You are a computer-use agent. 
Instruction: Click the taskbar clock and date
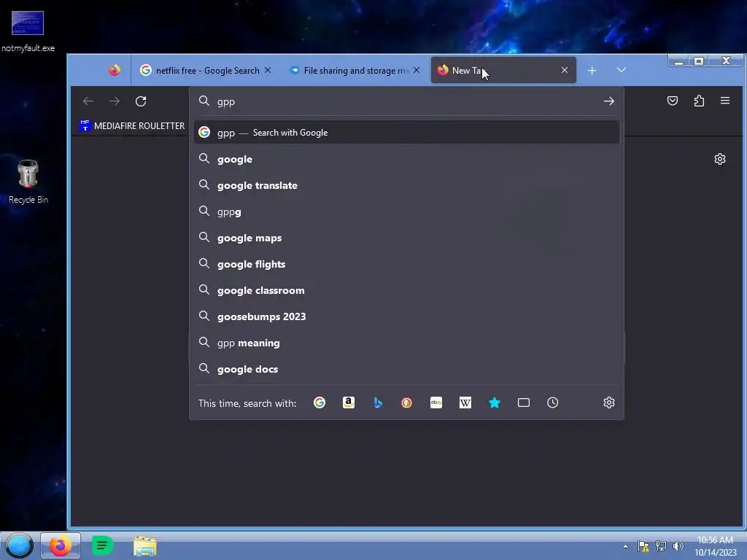click(716, 546)
